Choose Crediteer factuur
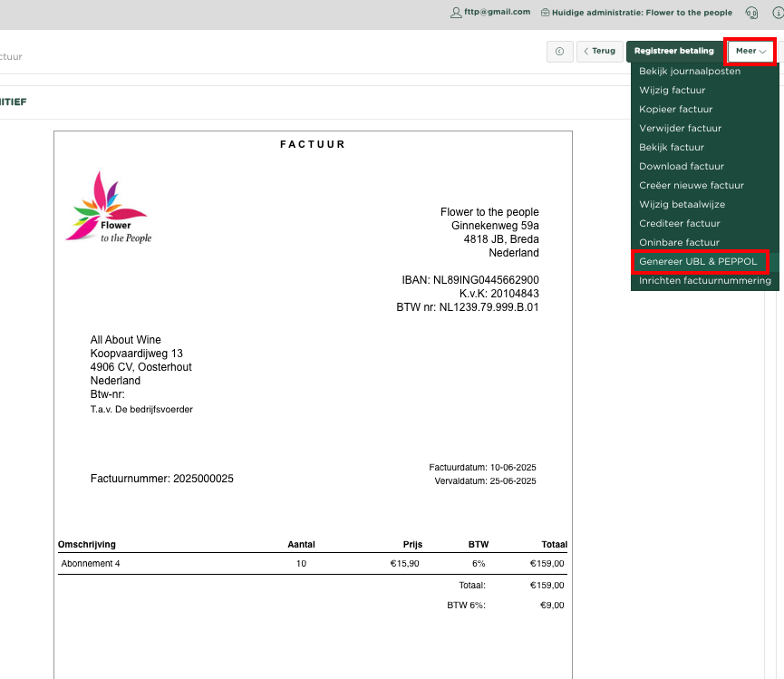Viewport: 784px width, 679px height. click(x=679, y=223)
